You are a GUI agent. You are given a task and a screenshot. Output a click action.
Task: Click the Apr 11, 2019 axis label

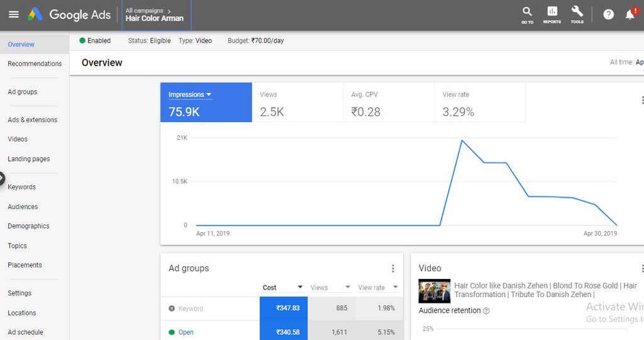tap(213, 234)
